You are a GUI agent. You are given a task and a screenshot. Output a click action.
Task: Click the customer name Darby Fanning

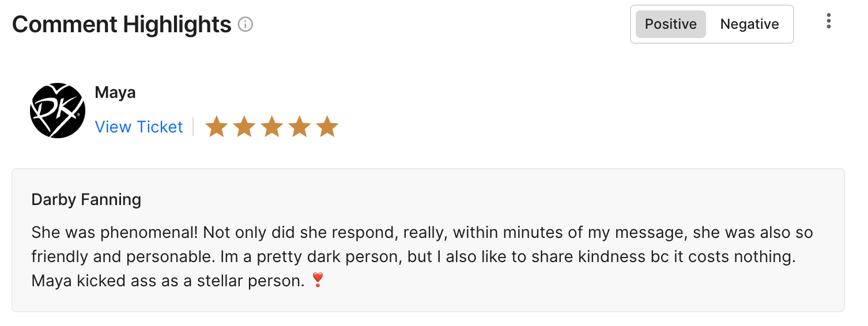click(86, 200)
